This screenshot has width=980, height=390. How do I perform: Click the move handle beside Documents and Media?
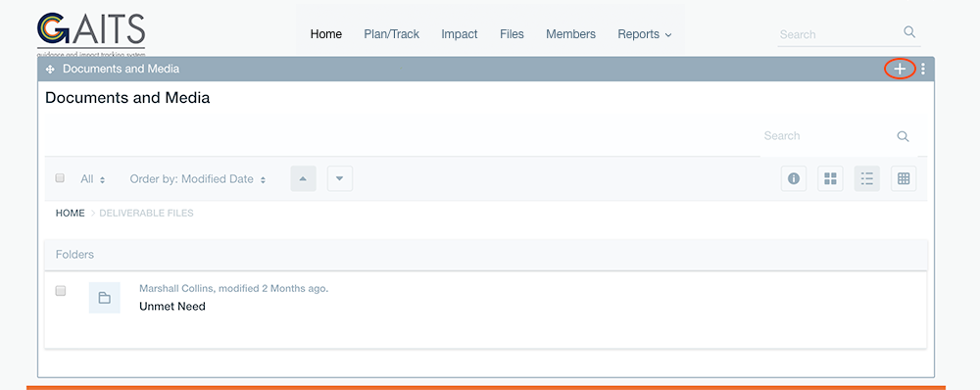[x=51, y=69]
